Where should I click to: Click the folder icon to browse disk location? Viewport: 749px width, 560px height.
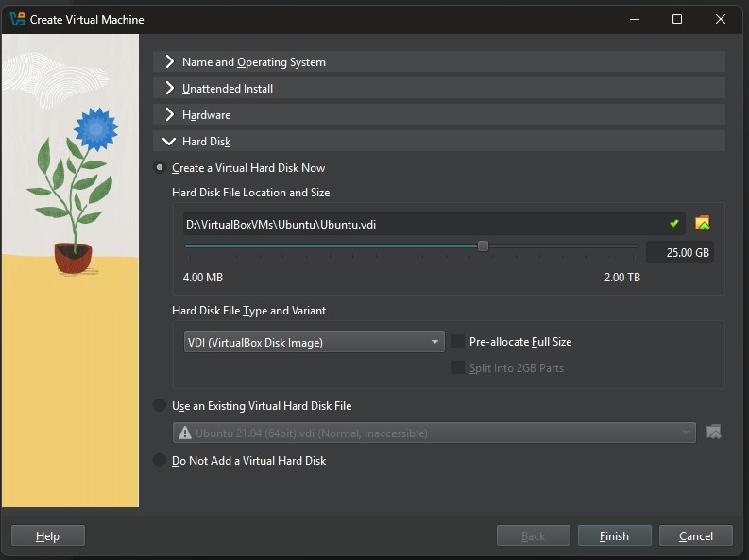(702, 224)
